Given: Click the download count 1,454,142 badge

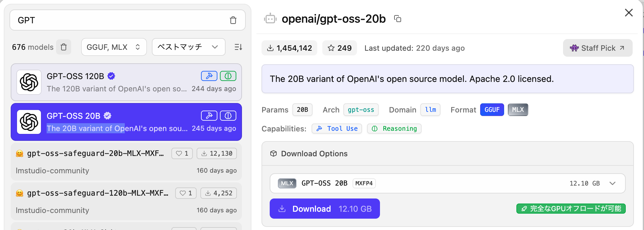Looking at the screenshot, I should 289,48.
